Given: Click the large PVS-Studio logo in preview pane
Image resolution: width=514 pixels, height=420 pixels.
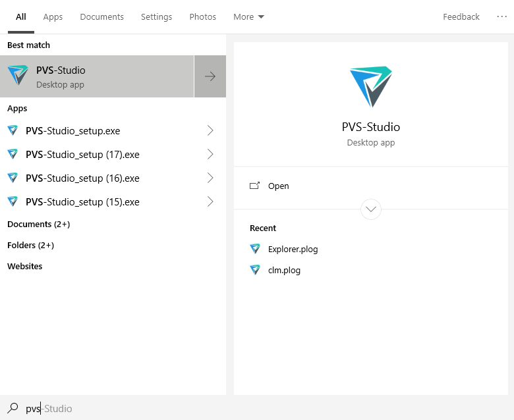Looking at the screenshot, I should (370, 86).
